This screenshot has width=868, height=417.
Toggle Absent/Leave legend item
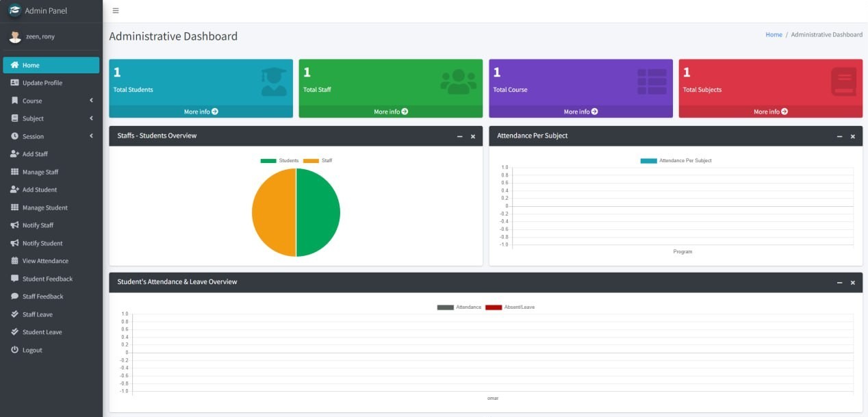510,307
